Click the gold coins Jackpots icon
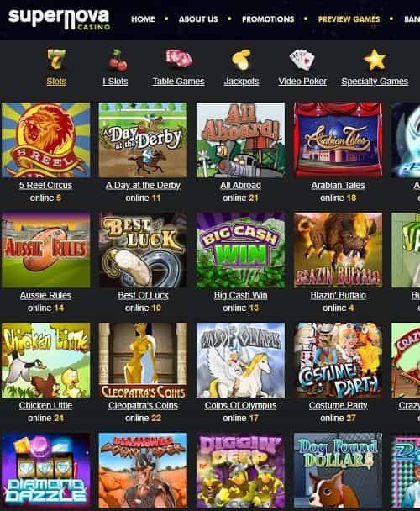 pos(241,60)
